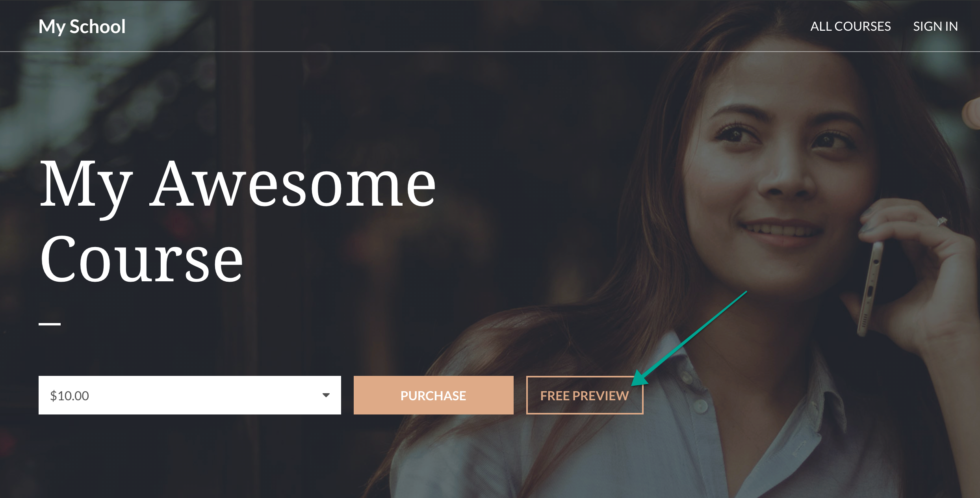
Task: Open the SIGN IN page
Action: click(935, 26)
